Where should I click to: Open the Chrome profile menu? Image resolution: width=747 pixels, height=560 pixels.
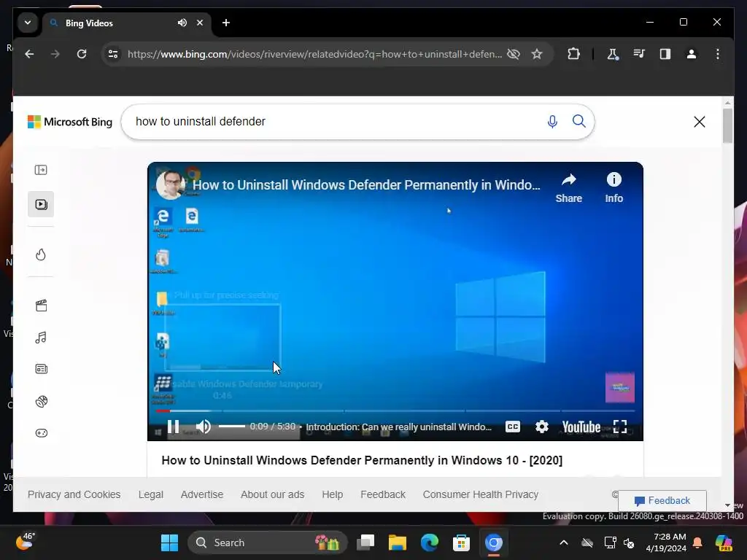coord(692,54)
